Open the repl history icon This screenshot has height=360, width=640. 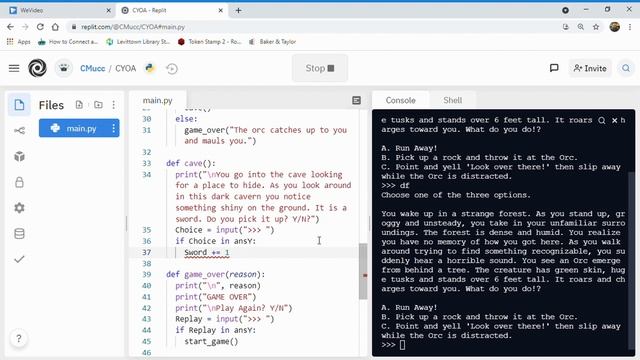tap(172, 69)
